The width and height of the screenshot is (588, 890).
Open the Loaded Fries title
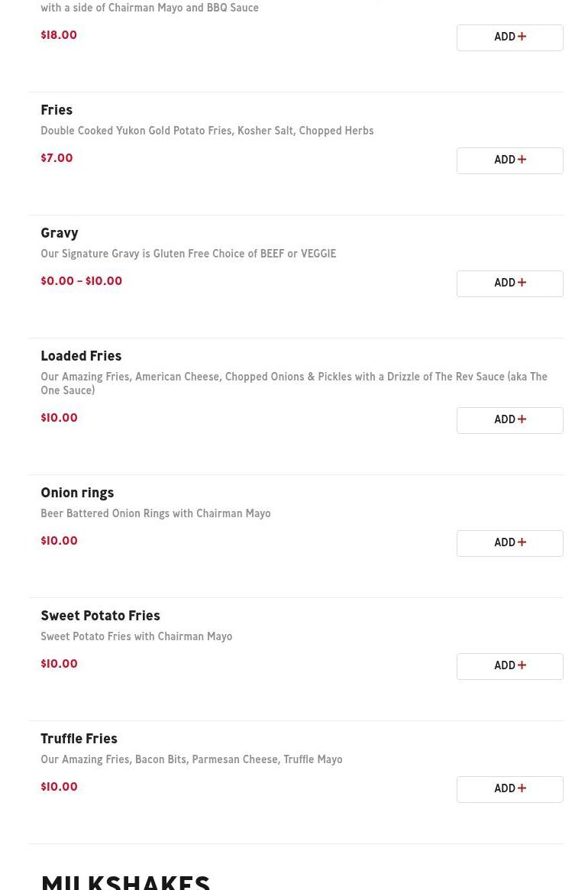81,357
